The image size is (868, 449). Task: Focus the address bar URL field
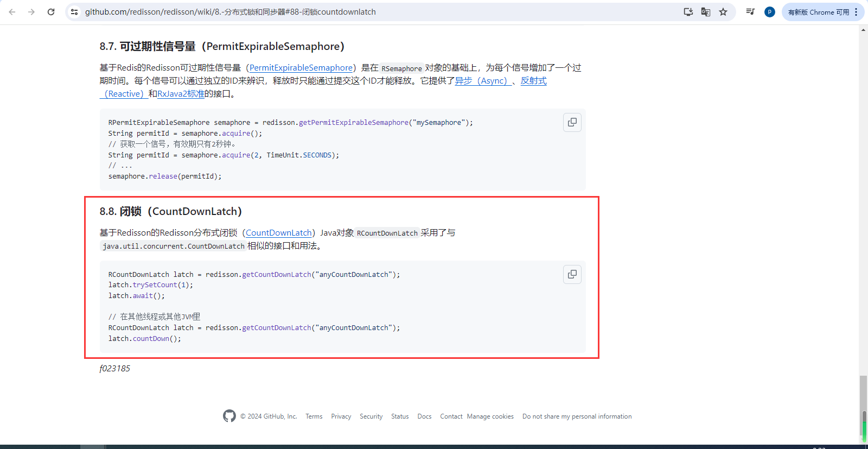pos(380,12)
